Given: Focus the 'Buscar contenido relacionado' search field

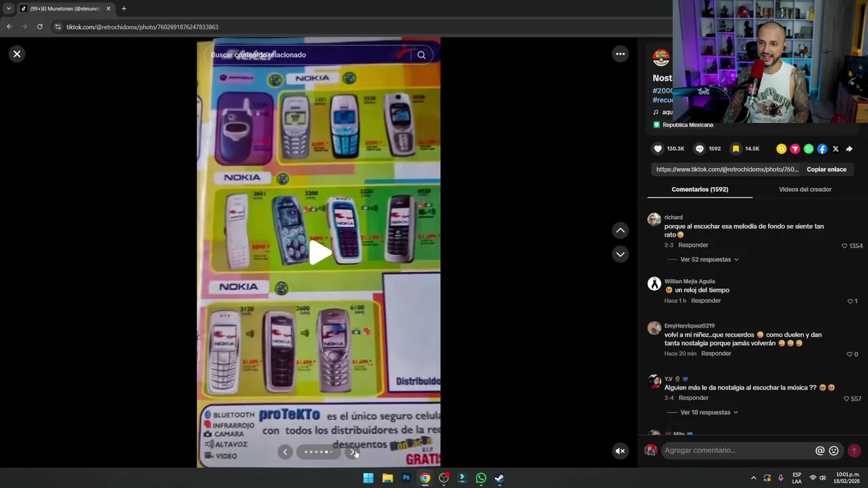Looking at the screenshot, I should pyautogui.click(x=309, y=55).
